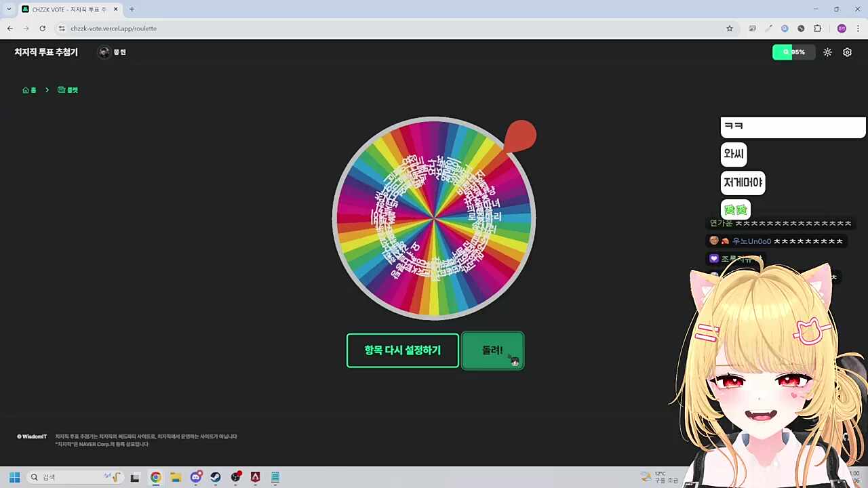Open the Chrome menu with three dots
Screen dimensions: 868x488
[x=858, y=28]
